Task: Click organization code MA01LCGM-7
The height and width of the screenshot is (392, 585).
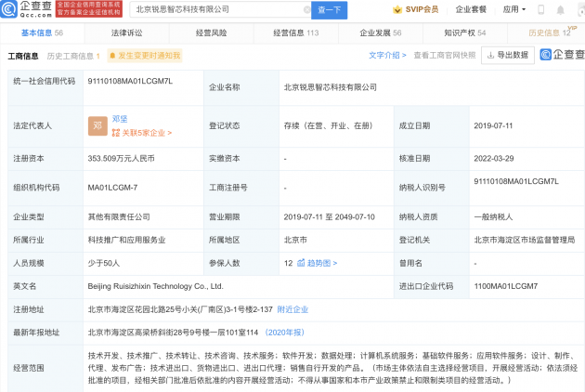Action: pyautogui.click(x=112, y=188)
